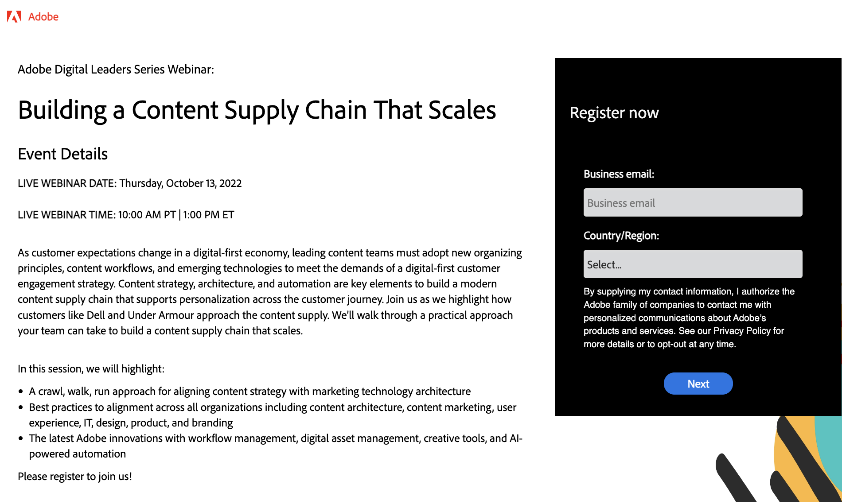Click the webinar title heading
Screen dimensions: 842x504
pyautogui.click(x=257, y=110)
